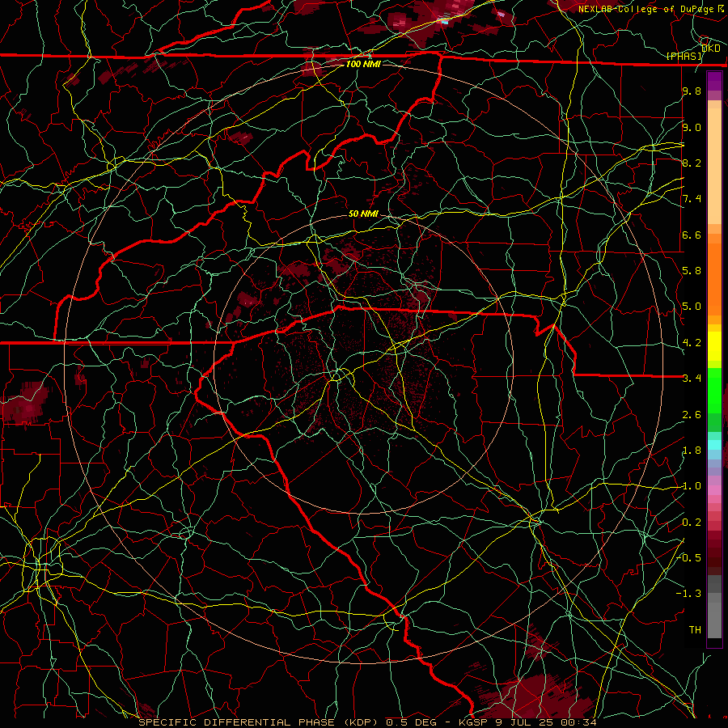Image resolution: width=728 pixels, height=728 pixels.
Task: Click the TH label on color scale
Action: coord(695,630)
